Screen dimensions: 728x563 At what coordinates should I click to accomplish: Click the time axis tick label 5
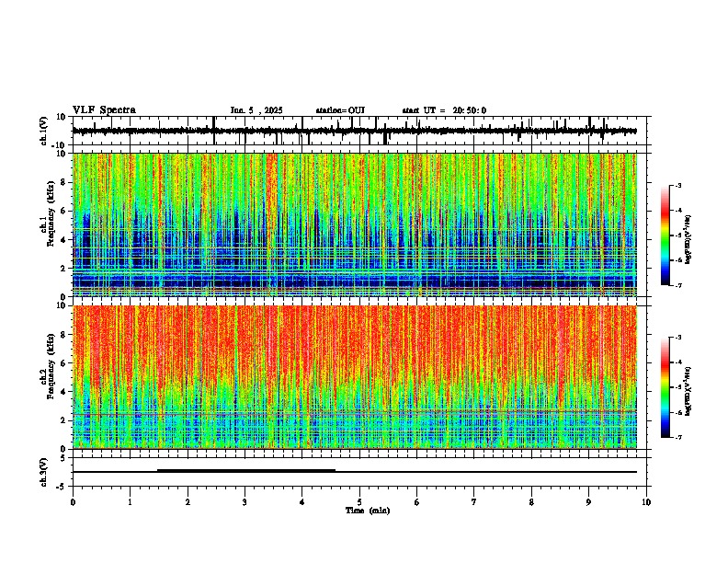tap(359, 502)
